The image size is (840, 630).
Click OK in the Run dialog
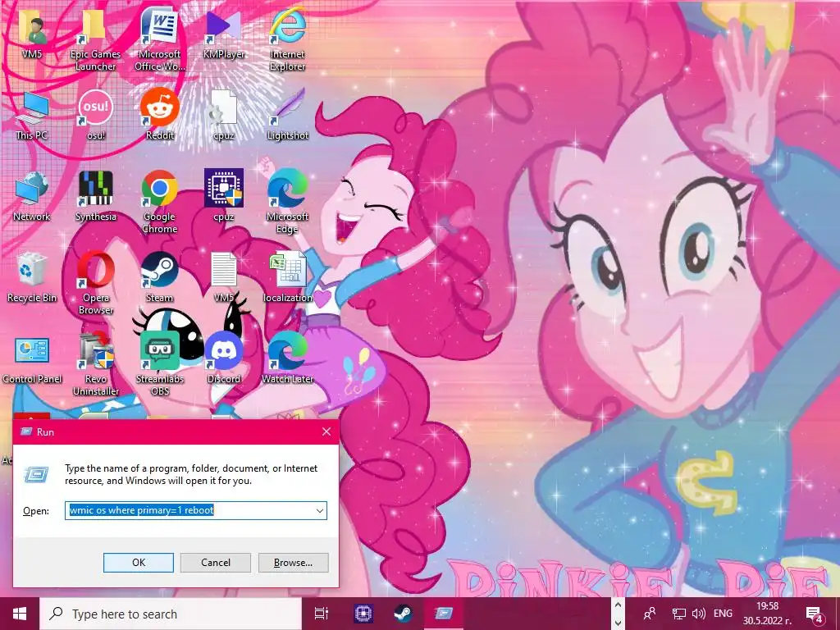click(138, 563)
